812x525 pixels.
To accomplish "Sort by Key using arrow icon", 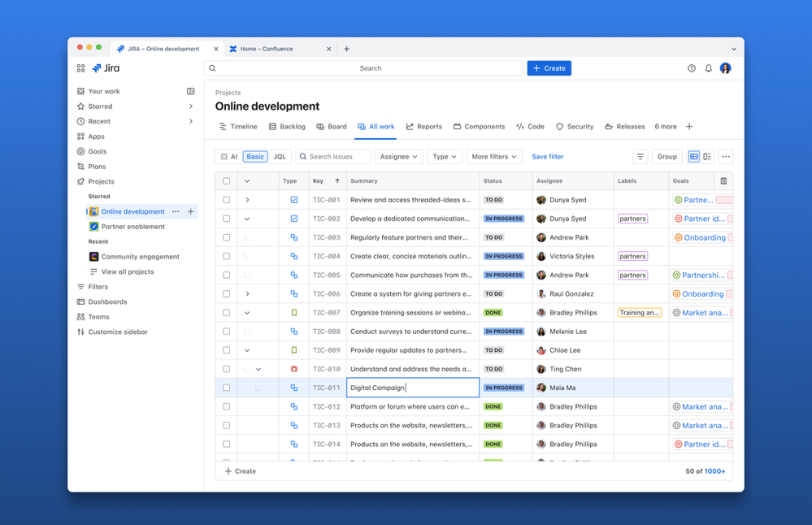I will (x=337, y=180).
